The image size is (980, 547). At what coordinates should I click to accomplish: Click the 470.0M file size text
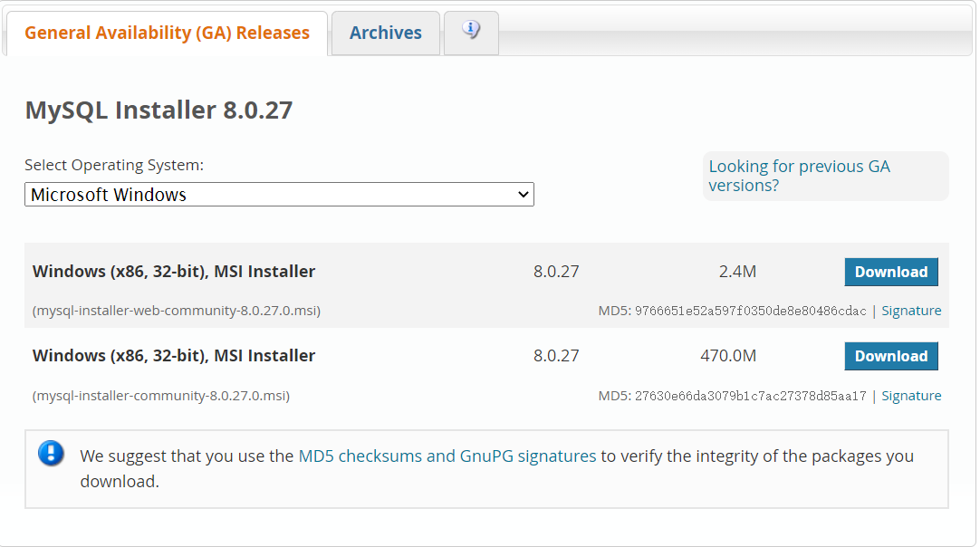click(728, 356)
